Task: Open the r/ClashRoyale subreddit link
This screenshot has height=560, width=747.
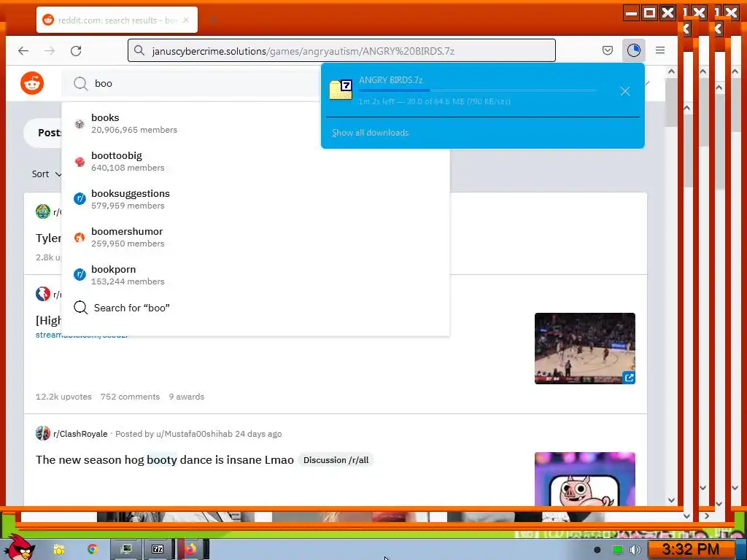Action: point(80,434)
